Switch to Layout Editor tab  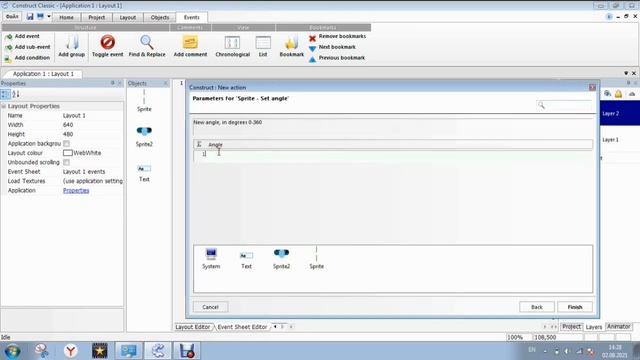[x=193, y=327]
